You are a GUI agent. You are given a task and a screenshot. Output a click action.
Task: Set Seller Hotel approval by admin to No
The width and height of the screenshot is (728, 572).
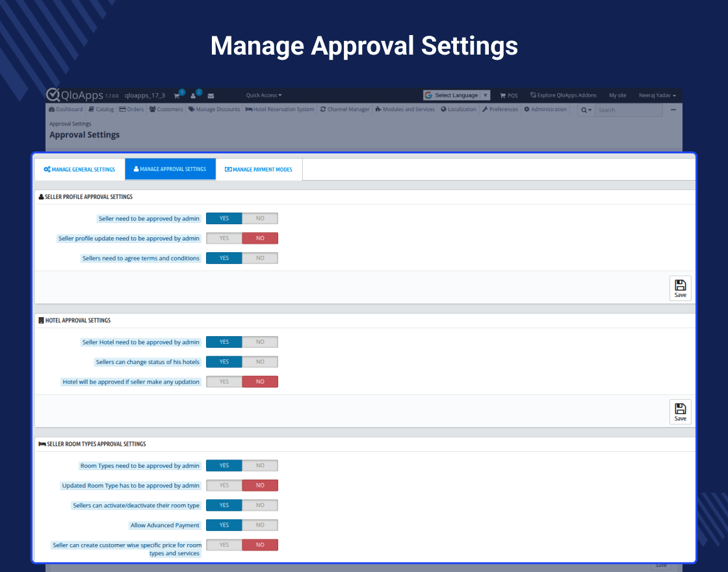[x=260, y=342]
